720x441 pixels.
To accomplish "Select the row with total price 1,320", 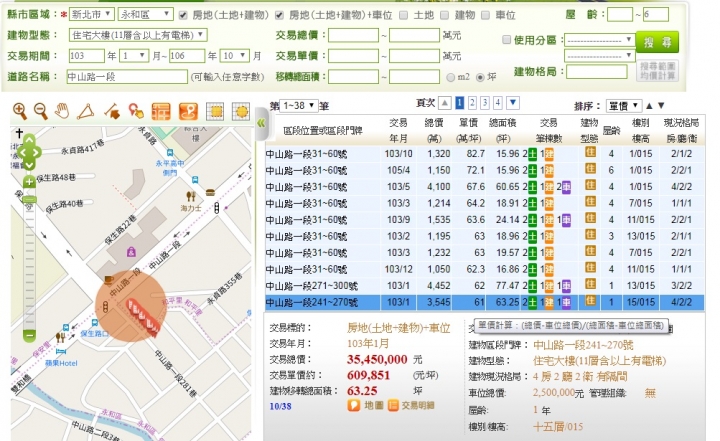I will (x=484, y=154).
